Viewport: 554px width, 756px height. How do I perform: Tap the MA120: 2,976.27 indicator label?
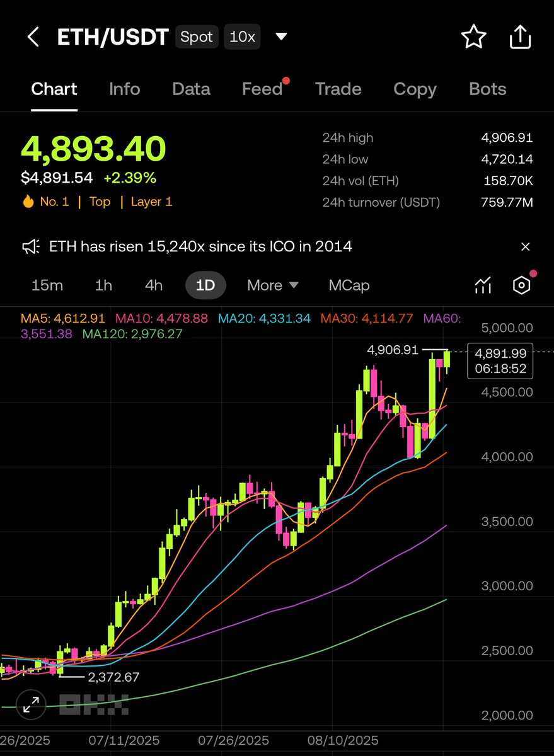(132, 334)
